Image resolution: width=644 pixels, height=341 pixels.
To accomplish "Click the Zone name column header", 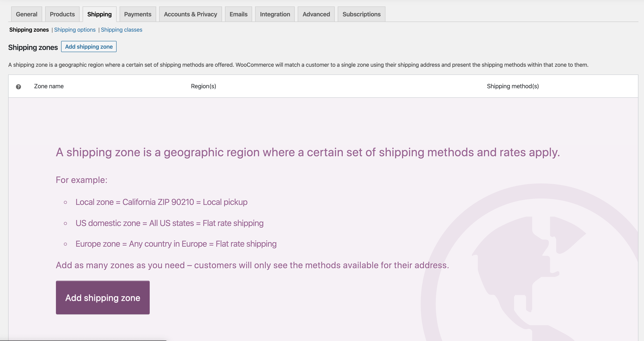I will [49, 86].
